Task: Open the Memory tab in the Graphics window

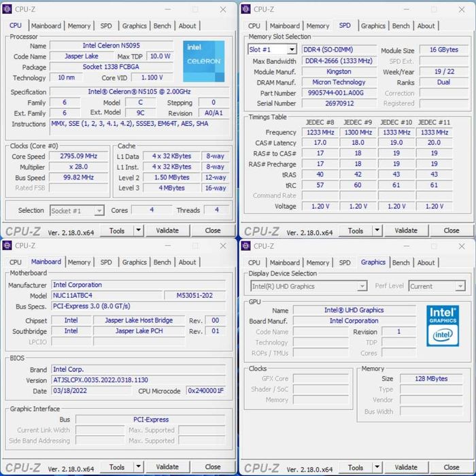Action: 318,262
